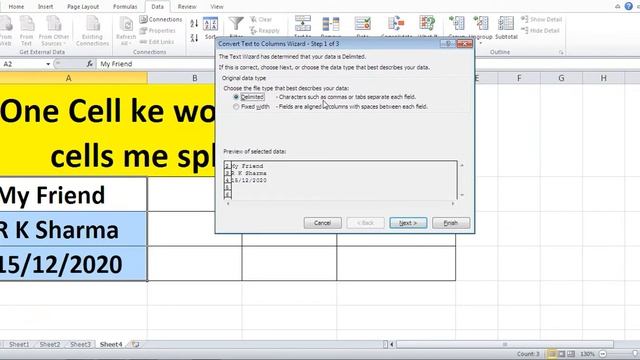Open the View ribbon tab
This screenshot has height=360, width=640.
tap(217, 7)
